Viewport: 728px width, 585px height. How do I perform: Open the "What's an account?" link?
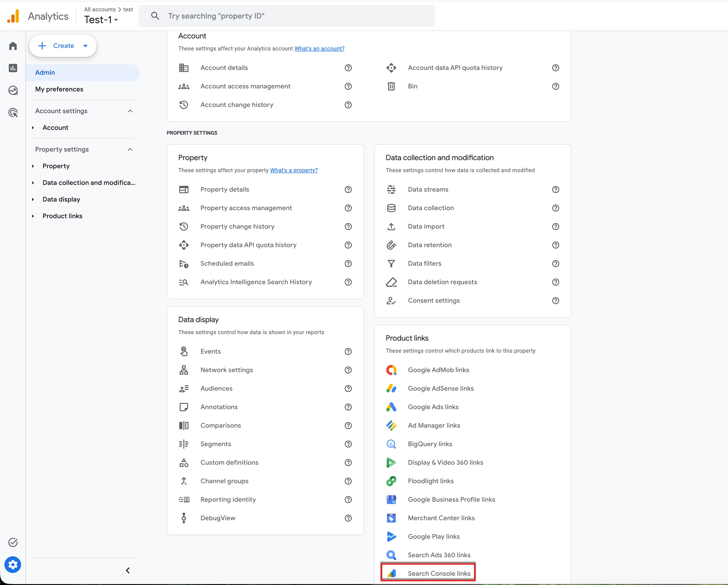(319, 49)
